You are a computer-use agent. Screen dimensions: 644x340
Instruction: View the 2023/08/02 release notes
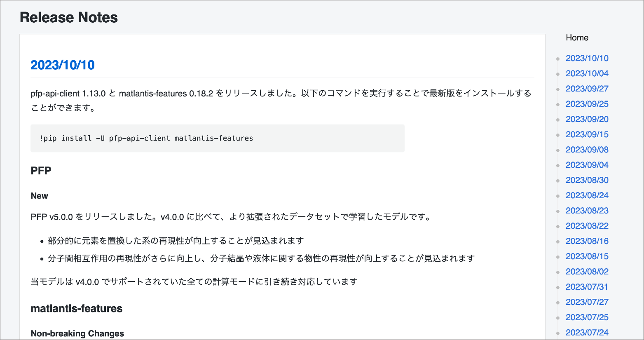click(x=587, y=272)
